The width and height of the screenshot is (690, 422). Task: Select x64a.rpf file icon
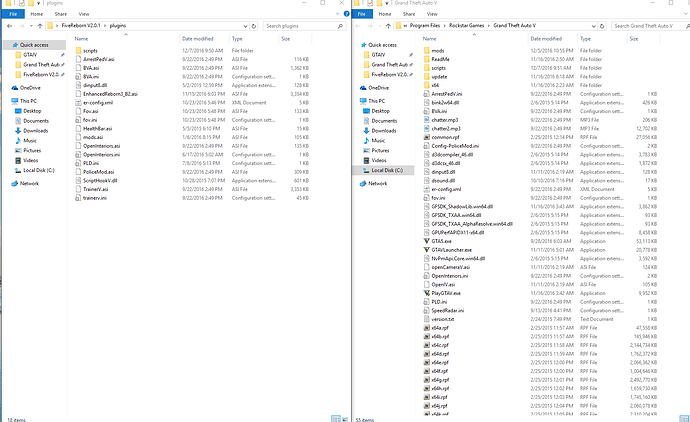426,328
